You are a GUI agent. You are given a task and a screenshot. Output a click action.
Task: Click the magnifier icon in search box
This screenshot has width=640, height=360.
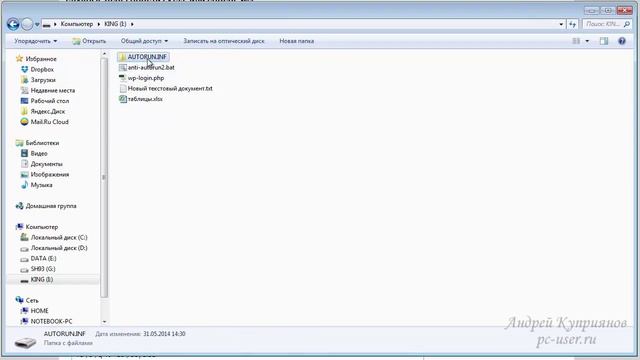pyautogui.click(x=627, y=24)
